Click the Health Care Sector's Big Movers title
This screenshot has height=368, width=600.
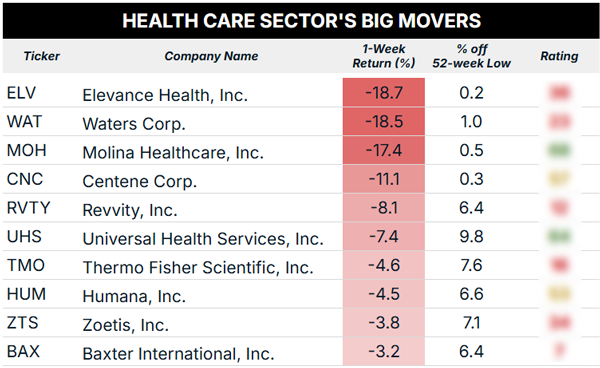302,21
